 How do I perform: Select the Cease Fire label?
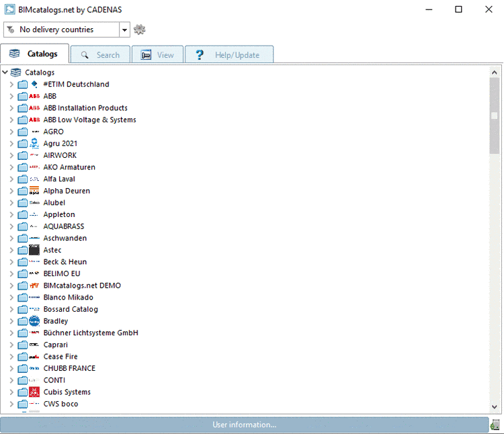click(60, 357)
